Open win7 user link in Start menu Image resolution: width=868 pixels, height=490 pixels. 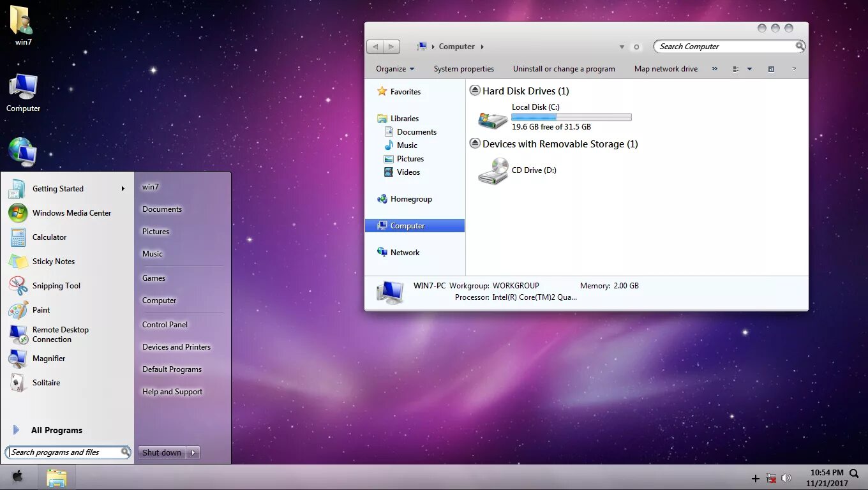pos(151,187)
